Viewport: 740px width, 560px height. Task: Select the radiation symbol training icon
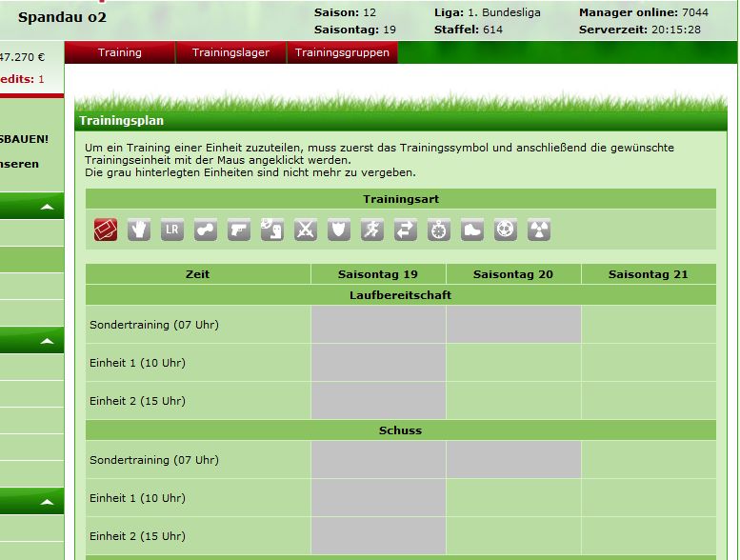(x=539, y=230)
